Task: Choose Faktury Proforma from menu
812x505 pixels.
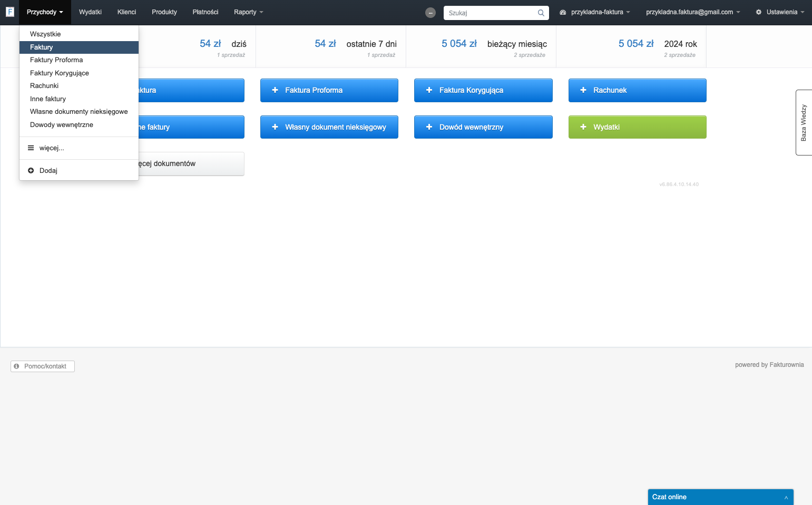Action: 79,60
